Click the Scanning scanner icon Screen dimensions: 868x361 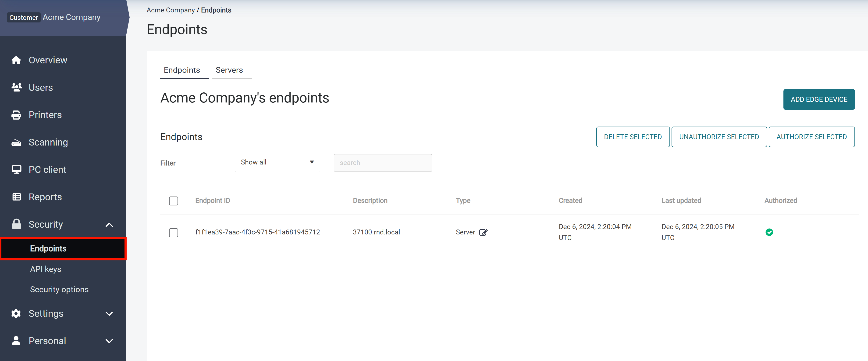pyautogui.click(x=16, y=142)
